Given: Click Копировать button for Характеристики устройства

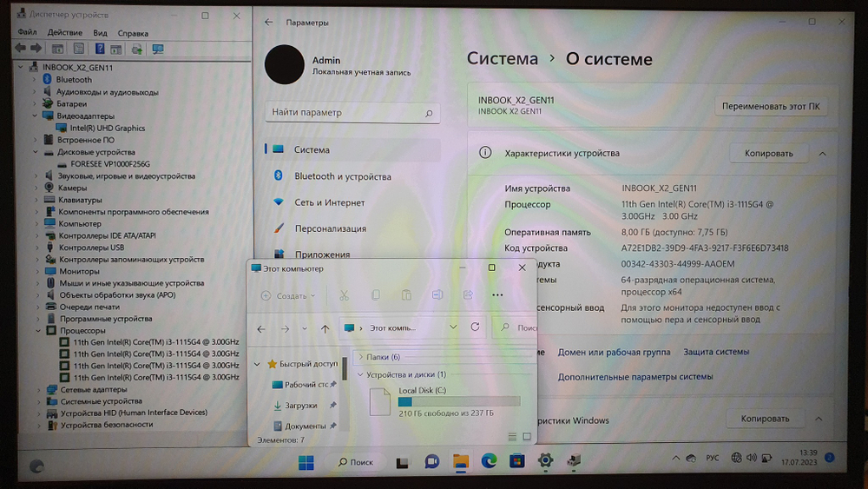Looking at the screenshot, I should pos(768,154).
